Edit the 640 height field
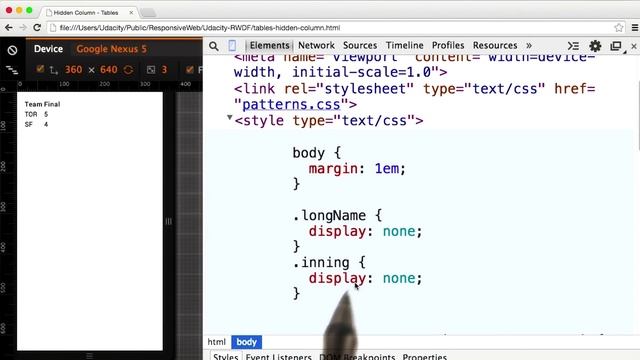Viewport: 640px width, 360px height. (109, 70)
